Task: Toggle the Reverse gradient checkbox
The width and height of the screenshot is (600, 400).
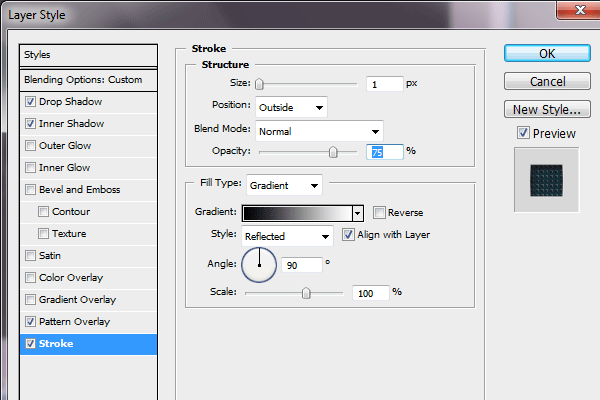Action: click(379, 213)
